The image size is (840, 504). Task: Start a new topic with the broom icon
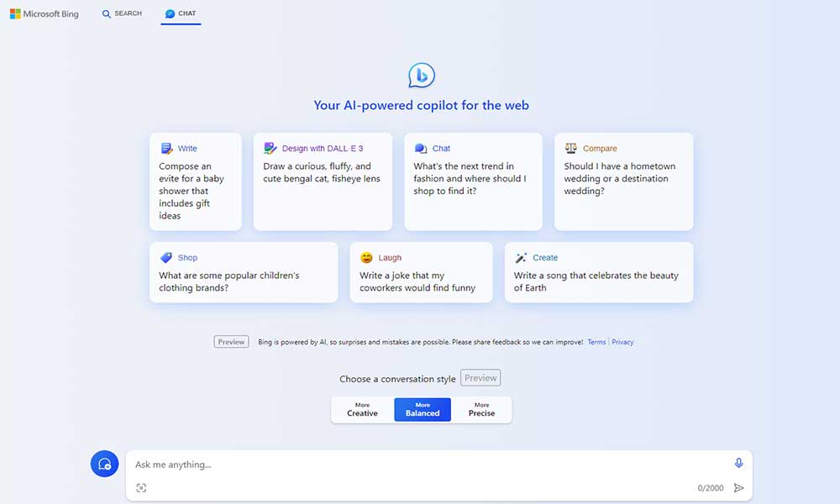(104, 464)
